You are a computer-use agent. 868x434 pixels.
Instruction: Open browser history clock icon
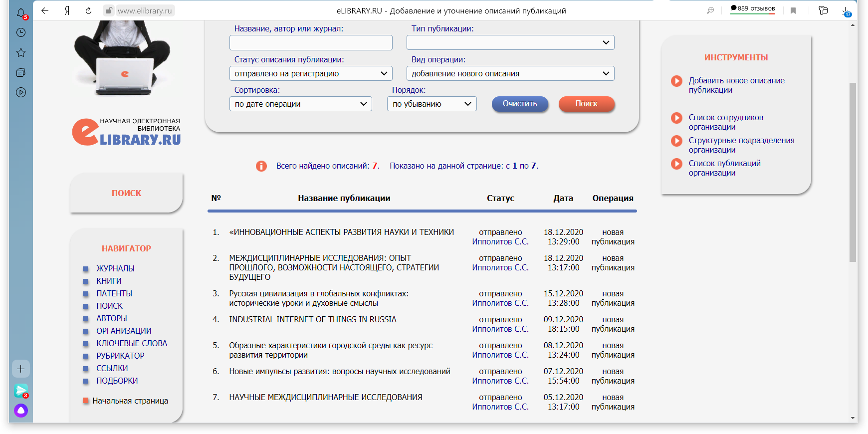[x=21, y=33]
